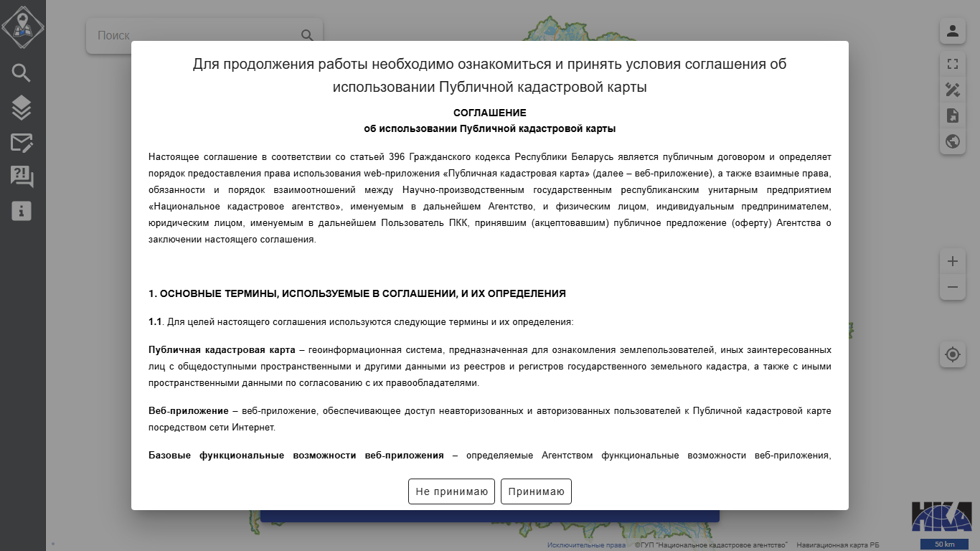This screenshot has height=551, width=980.
Task: Click section 1 ОСНОВНЫЕ ТЕРМИНЫ heading
Action: pyautogui.click(x=357, y=293)
